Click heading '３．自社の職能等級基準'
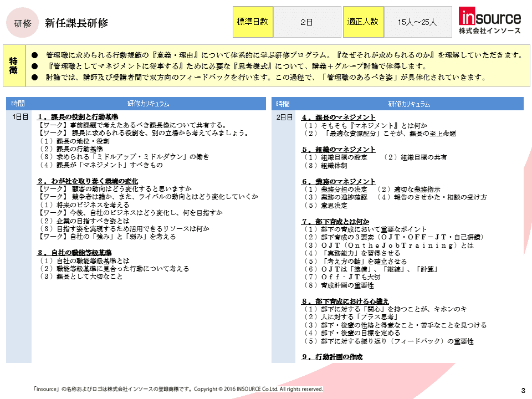The width and height of the screenshot is (532, 399). [x=74, y=253]
